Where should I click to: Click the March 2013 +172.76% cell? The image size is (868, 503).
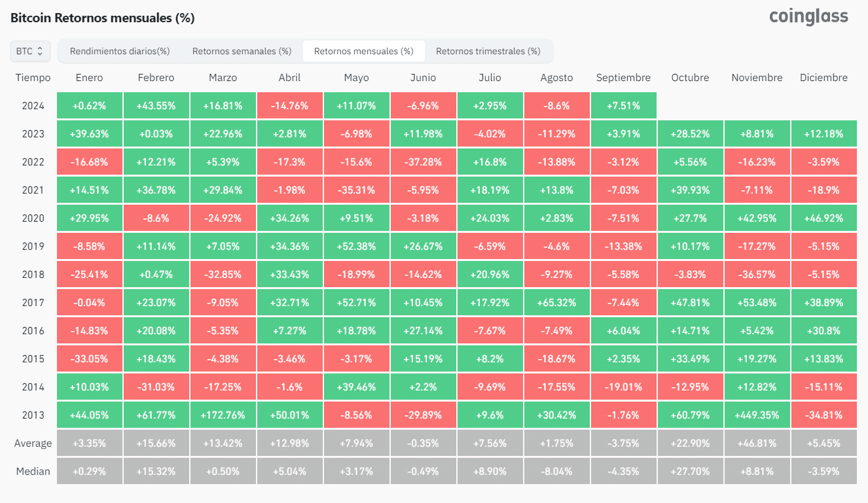click(x=223, y=414)
